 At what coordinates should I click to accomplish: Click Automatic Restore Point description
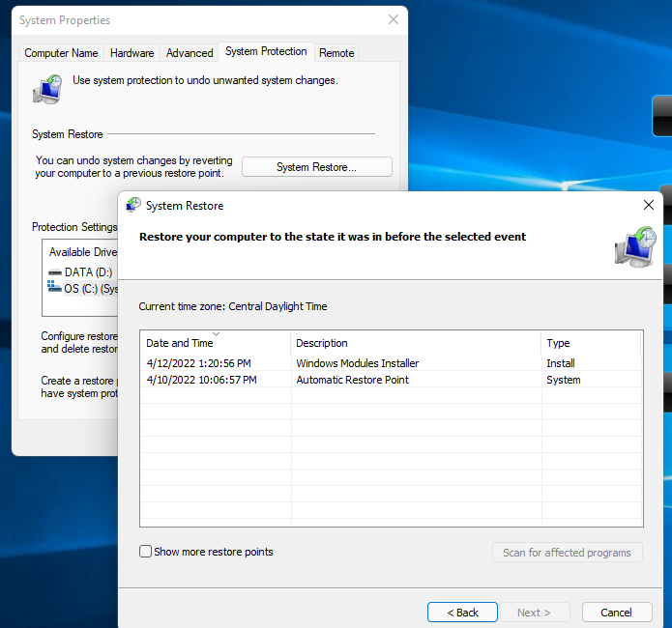(352, 380)
